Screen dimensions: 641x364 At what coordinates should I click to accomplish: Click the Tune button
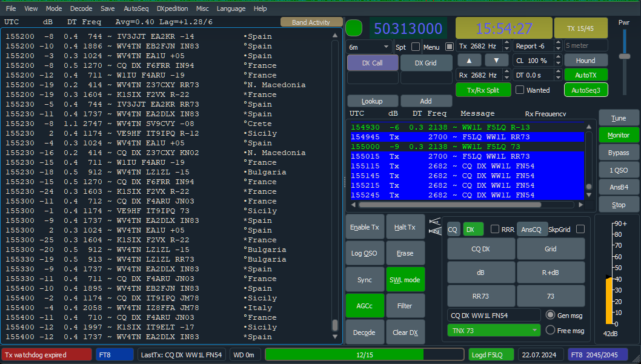tap(618, 118)
